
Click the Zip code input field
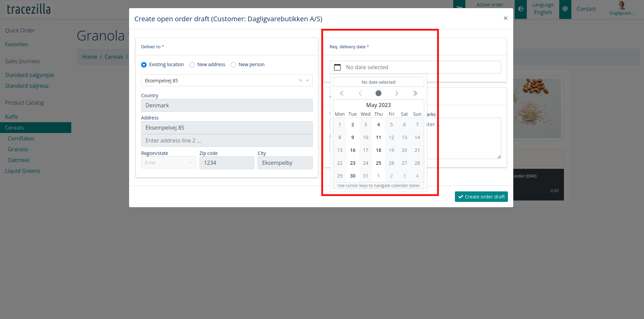click(x=227, y=163)
